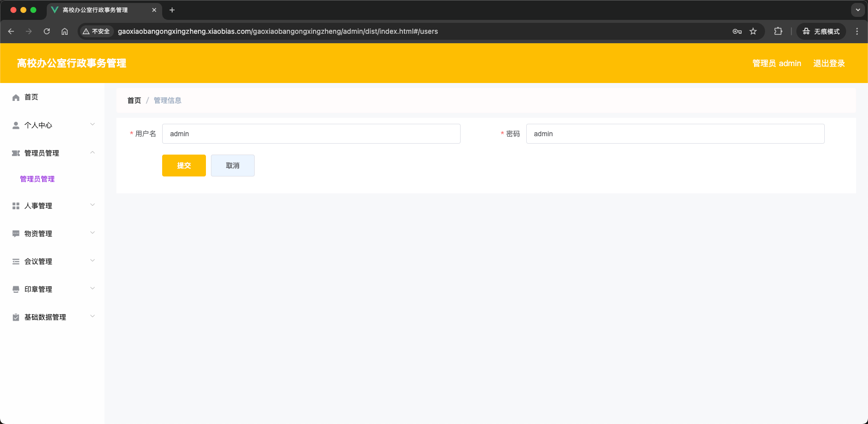This screenshot has width=868, height=424.
Task: Expand the 印章管理 menu chevron
Action: coord(93,288)
